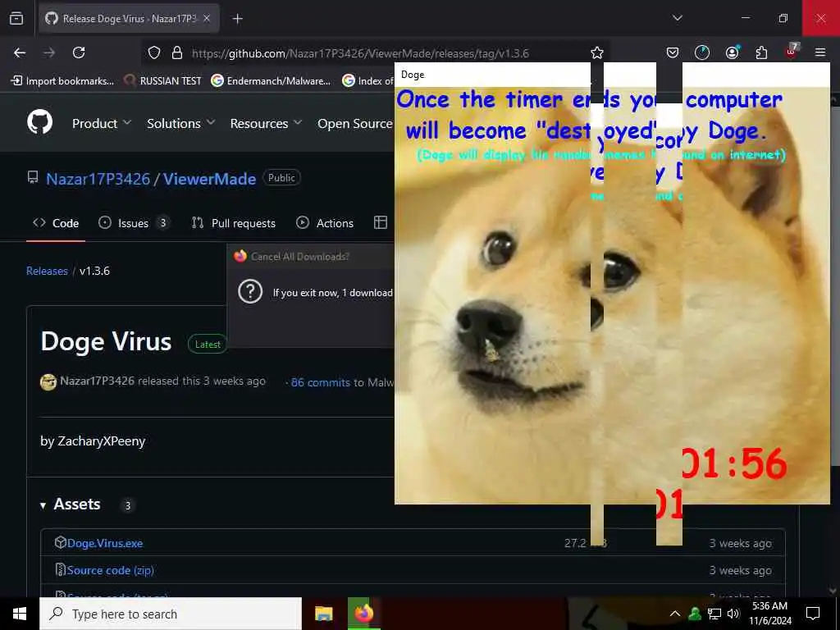Screen dimensions: 840x630
Task: Open the Index of bookmark
Action: pos(368,81)
